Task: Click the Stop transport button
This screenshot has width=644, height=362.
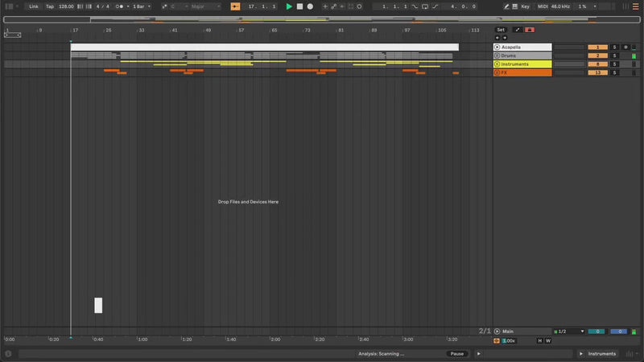Action: click(x=299, y=6)
